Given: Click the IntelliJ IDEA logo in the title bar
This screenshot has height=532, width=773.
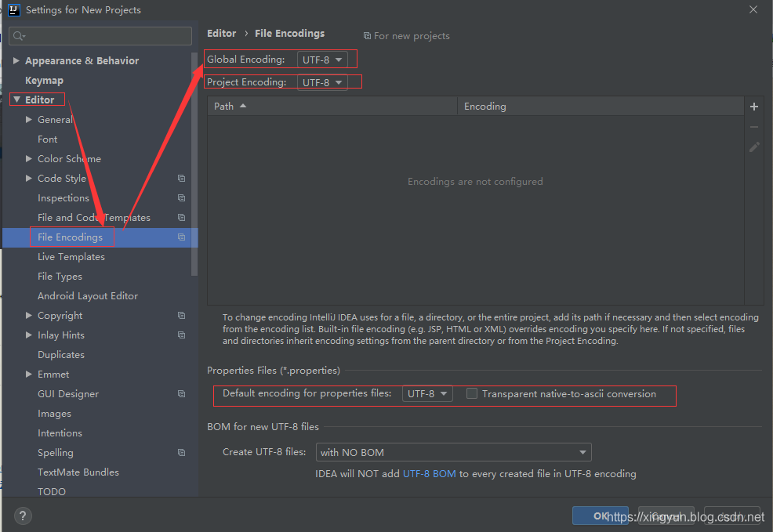Looking at the screenshot, I should coord(14,9).
